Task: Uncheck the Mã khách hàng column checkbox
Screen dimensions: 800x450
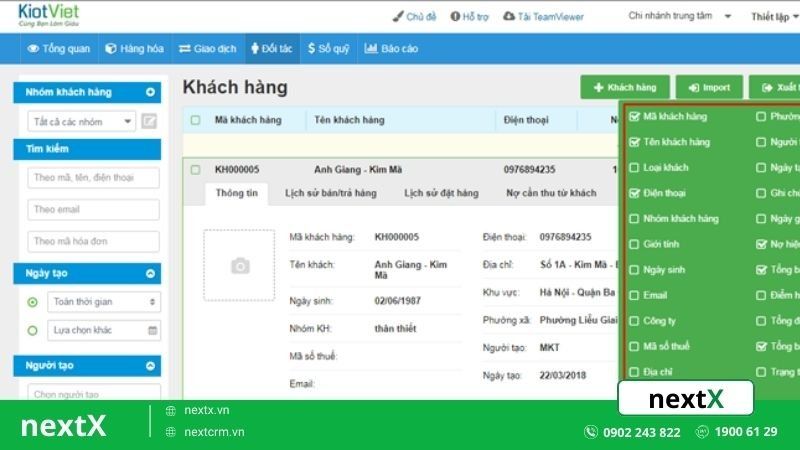Action: coord(635,117)
